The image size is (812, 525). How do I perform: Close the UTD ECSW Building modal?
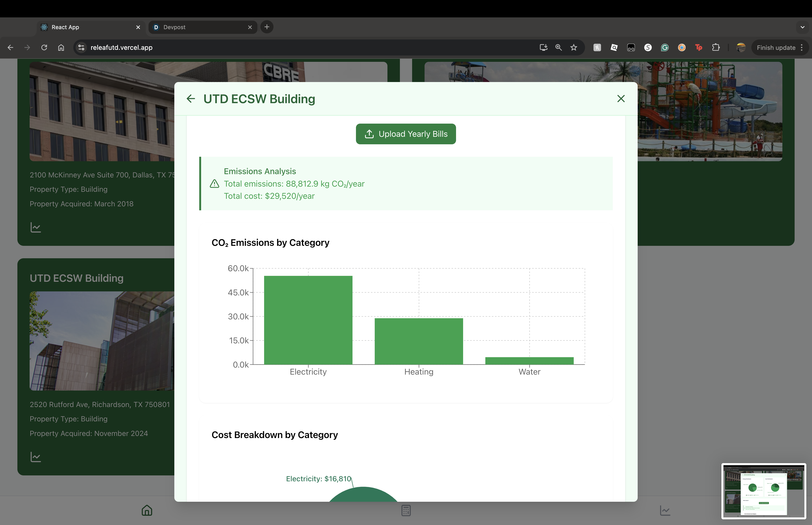(621, 99)
